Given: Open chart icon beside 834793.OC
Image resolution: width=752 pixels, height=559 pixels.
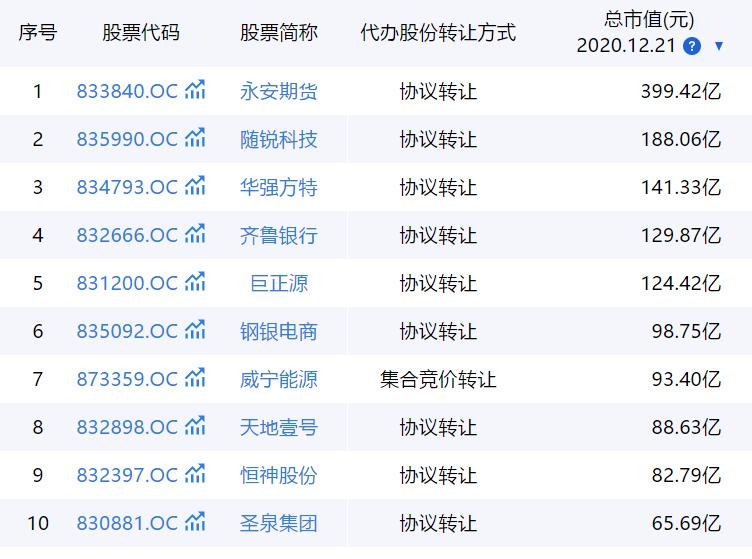Looking at the screenshot, I should point(195,186).
